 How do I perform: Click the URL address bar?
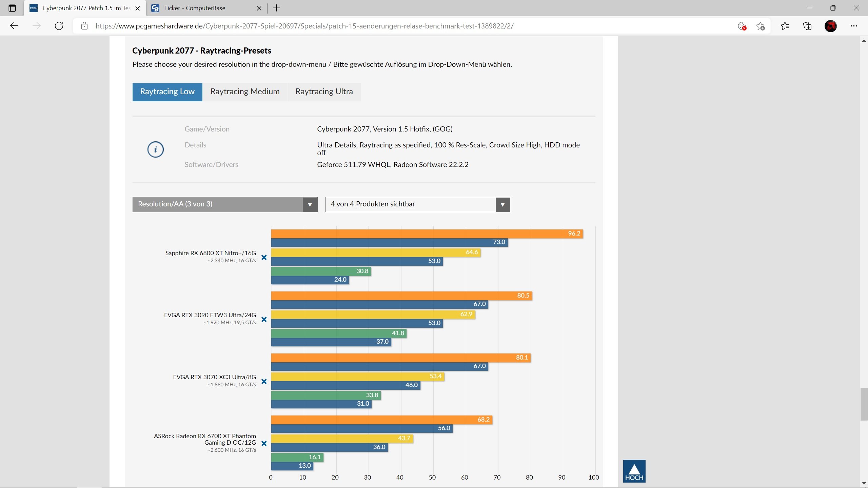click(304, 26)
